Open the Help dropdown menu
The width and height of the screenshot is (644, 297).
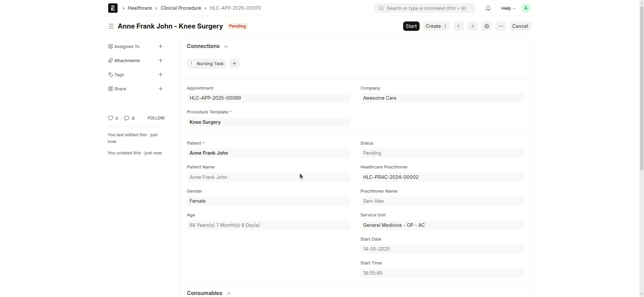pos(508,8)
